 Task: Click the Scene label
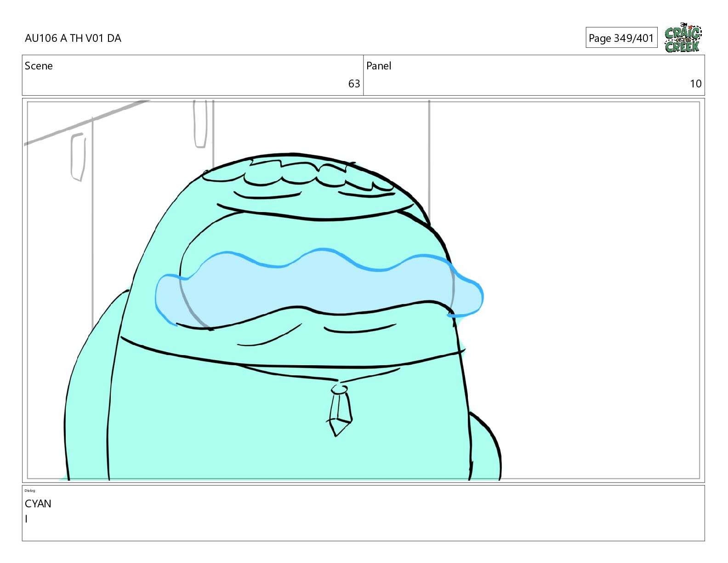[x=39, y=66]
